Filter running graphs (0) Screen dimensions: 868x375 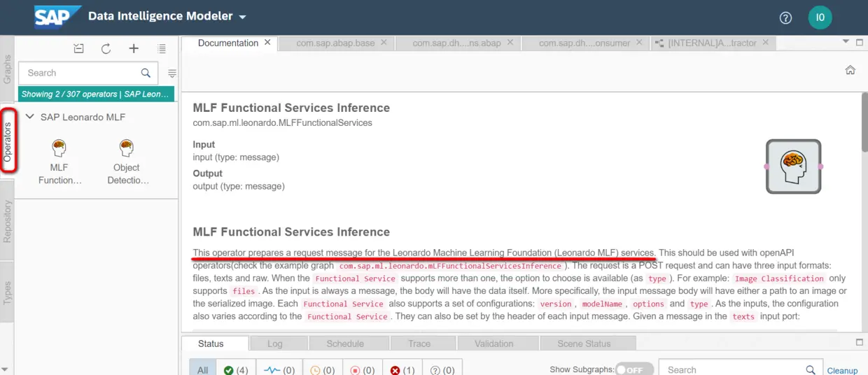pyautogui.click(x=279, y=369)
